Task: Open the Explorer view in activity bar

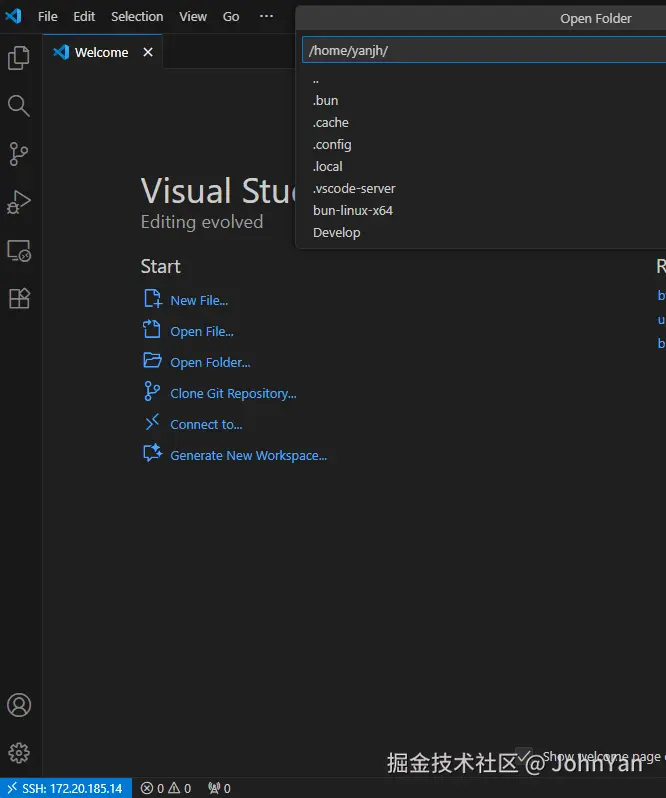Action: (x=19, y=58)
